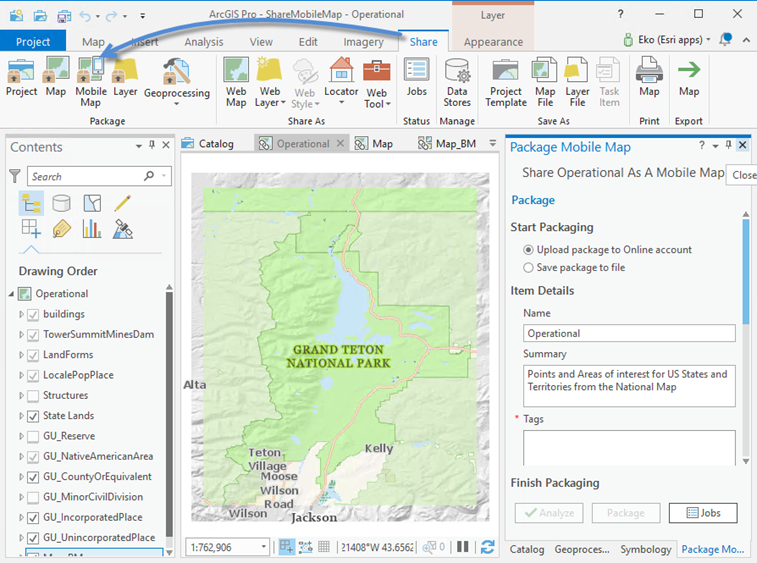Click the Contents Search field
Image resolution: width=757 pixels, height=563 pixels.
(x=99, y=176)
